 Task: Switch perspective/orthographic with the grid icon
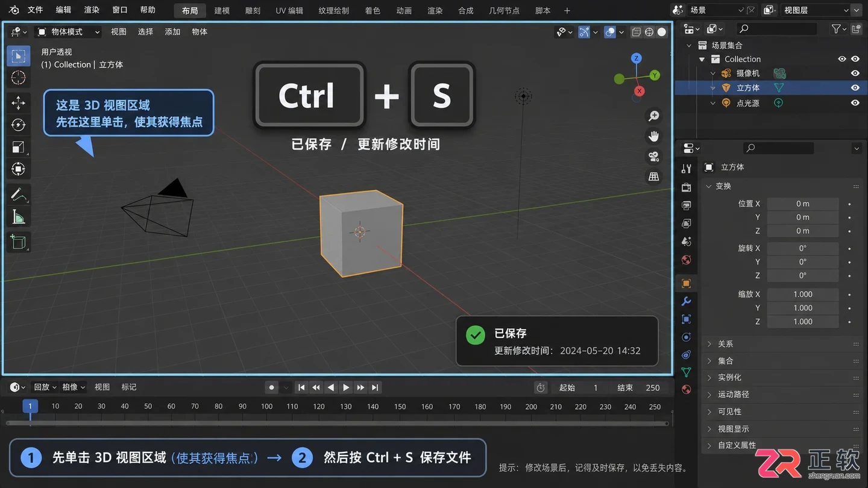coord(653,177)
